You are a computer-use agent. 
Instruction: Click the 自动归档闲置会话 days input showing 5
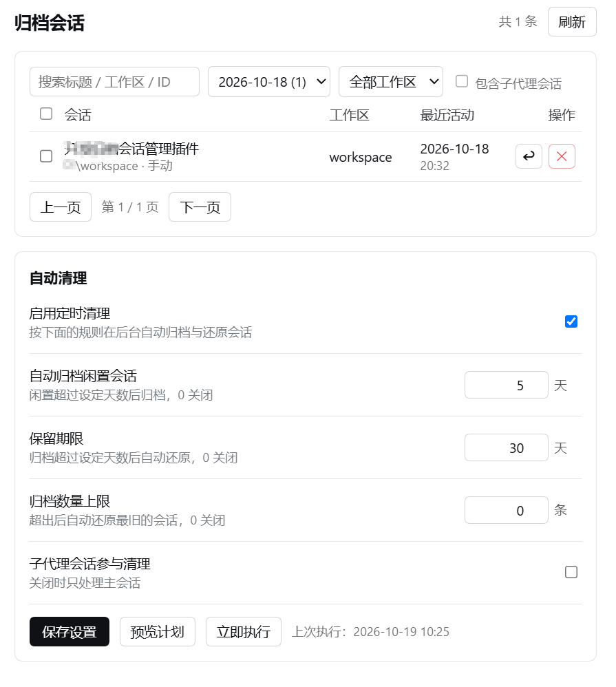pyautogui.click(x=506, y=385)
